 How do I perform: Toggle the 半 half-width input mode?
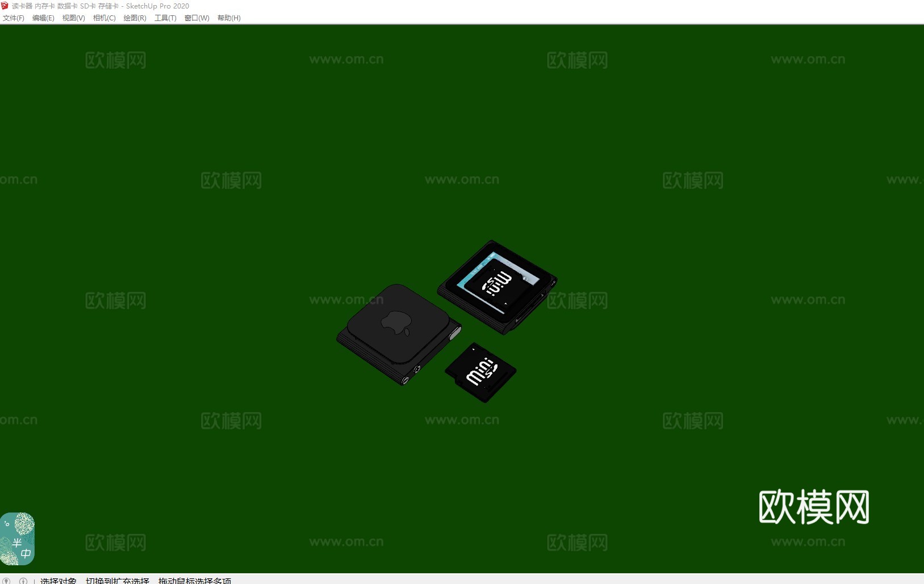(x=17, y=543)
